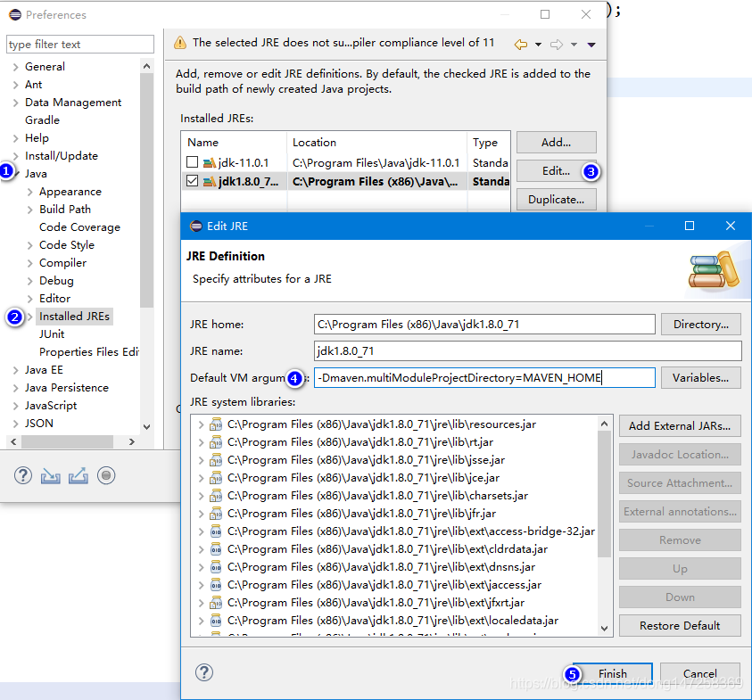Image resolution: width=752 pixels, height=700 pixels.
Task: Open the view menu triangle in Preferences header
Action: coord(591,45)
